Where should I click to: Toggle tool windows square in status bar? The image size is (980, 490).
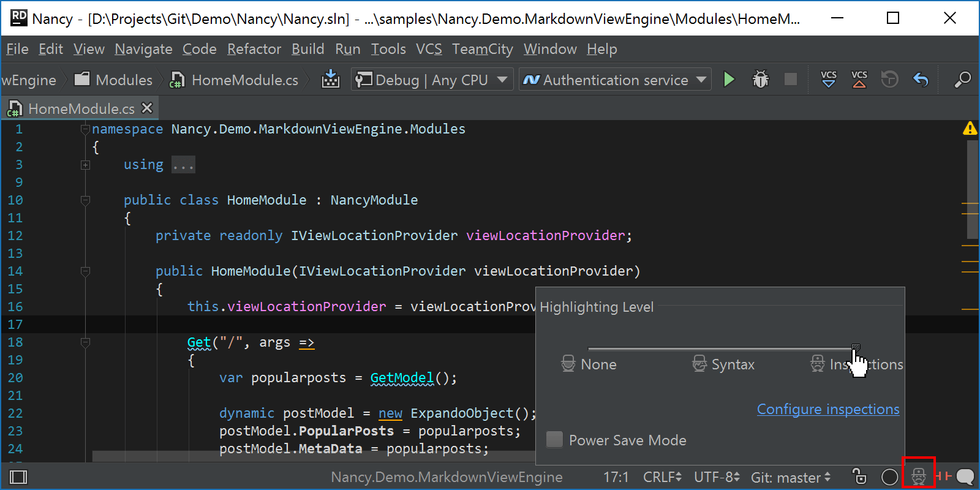(18, 477)
